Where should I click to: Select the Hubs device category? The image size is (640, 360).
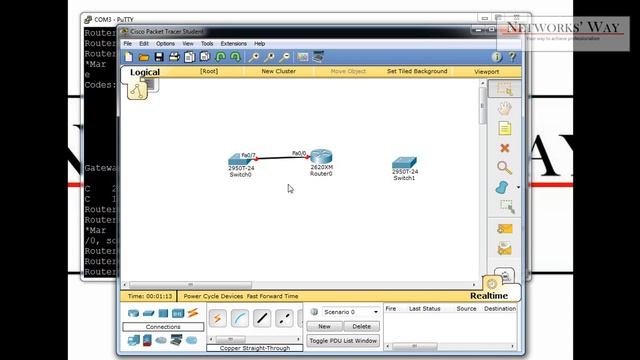[163, 313]
